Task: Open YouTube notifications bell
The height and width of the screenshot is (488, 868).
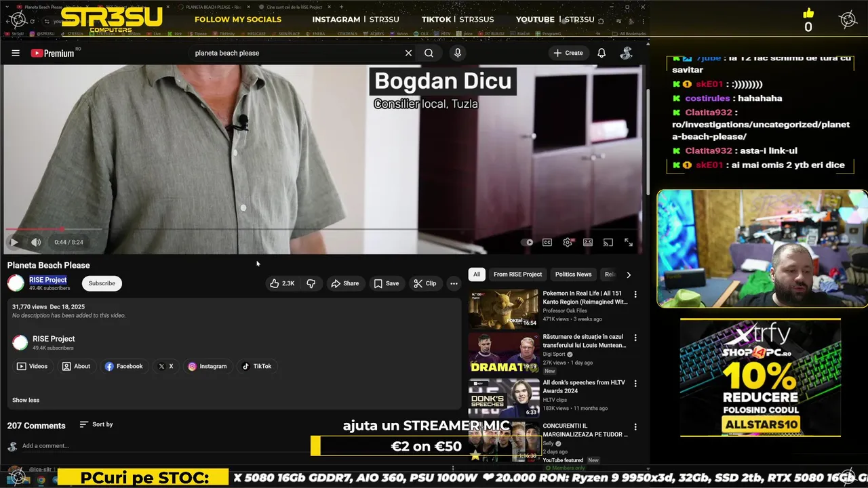Action: (601, 53)
